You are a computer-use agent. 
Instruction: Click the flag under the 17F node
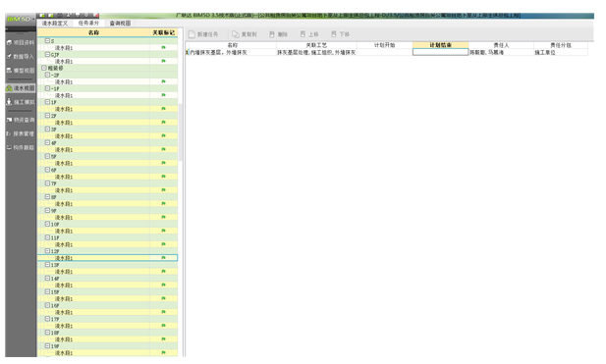pos(163,326)
